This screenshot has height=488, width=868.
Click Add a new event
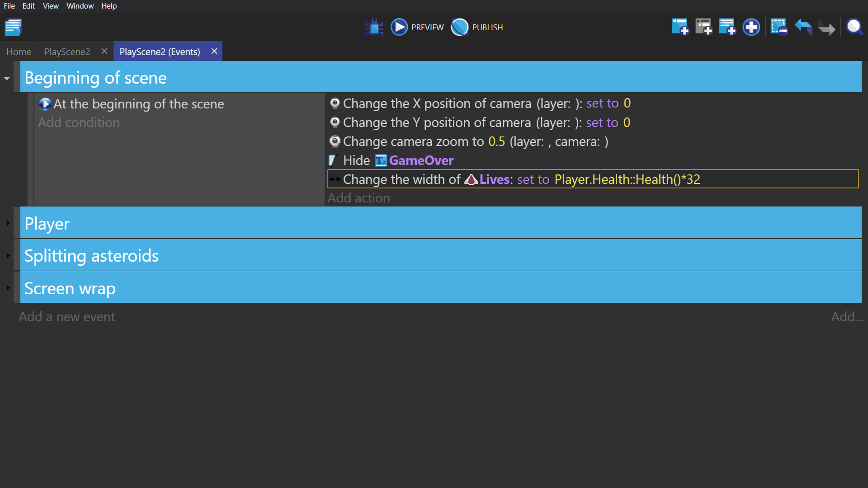coord(67,317)
